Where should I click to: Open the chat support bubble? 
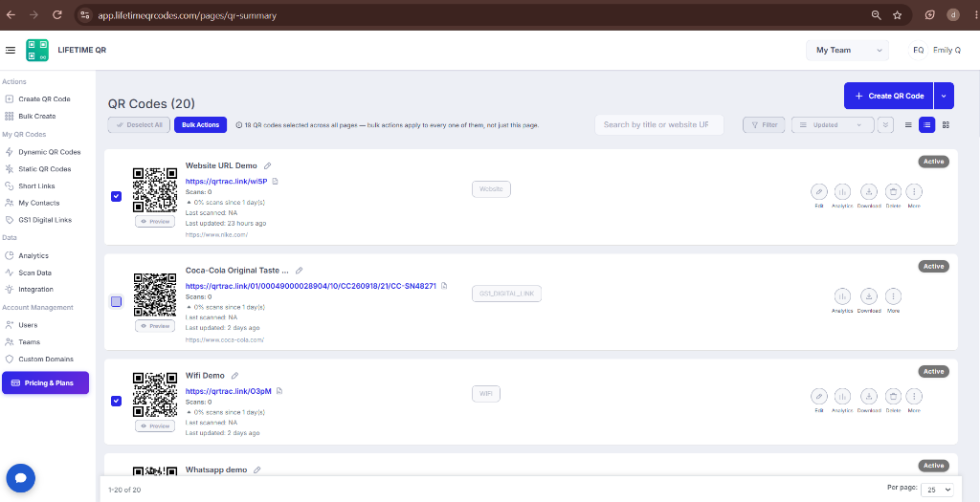tap(21, 479)
